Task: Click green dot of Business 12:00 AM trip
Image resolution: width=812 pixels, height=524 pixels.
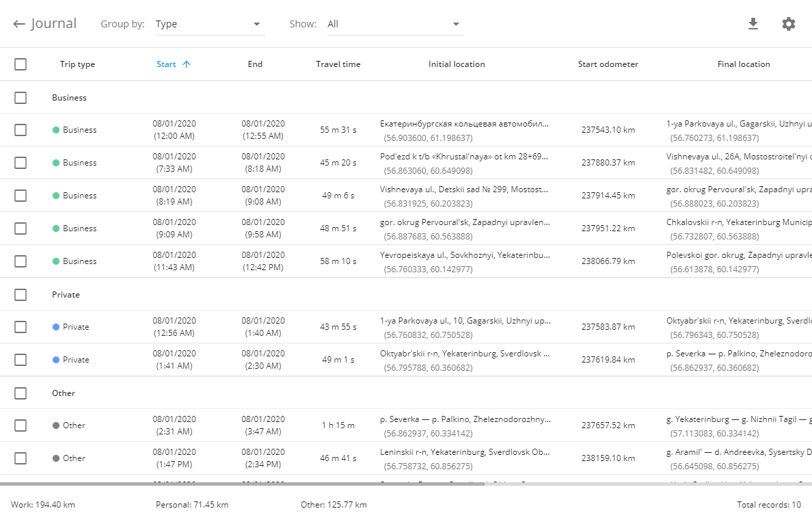Action: click(56, 130)
